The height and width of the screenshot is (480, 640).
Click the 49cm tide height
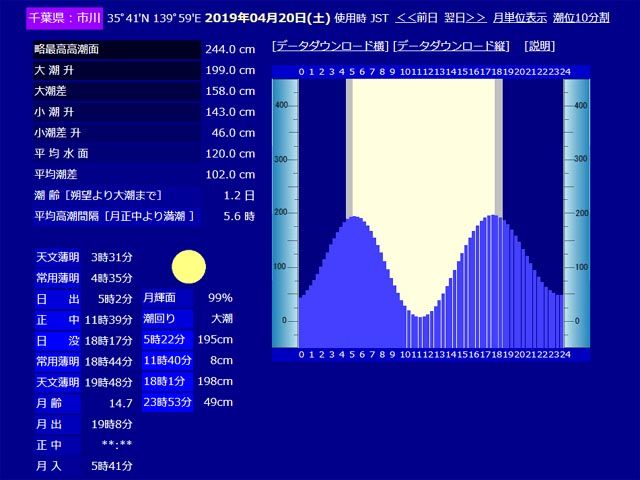point(218,402)
